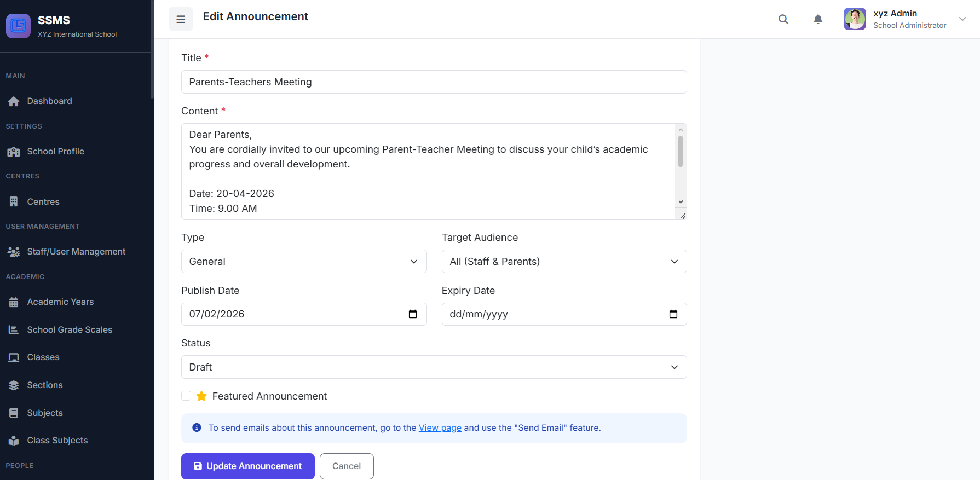Open the Target Audience dropdown
Image resolution: width=980 pixels, height=480 pixels.
(x=564, y=262)
